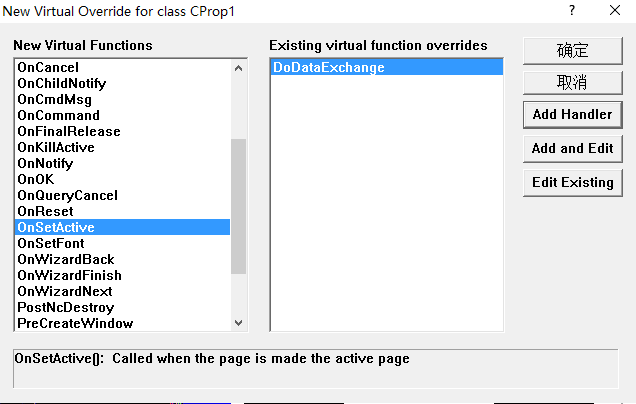Click the functions list scroll down arrow
This screenshot has height=404, width=636.
(238, 323)
